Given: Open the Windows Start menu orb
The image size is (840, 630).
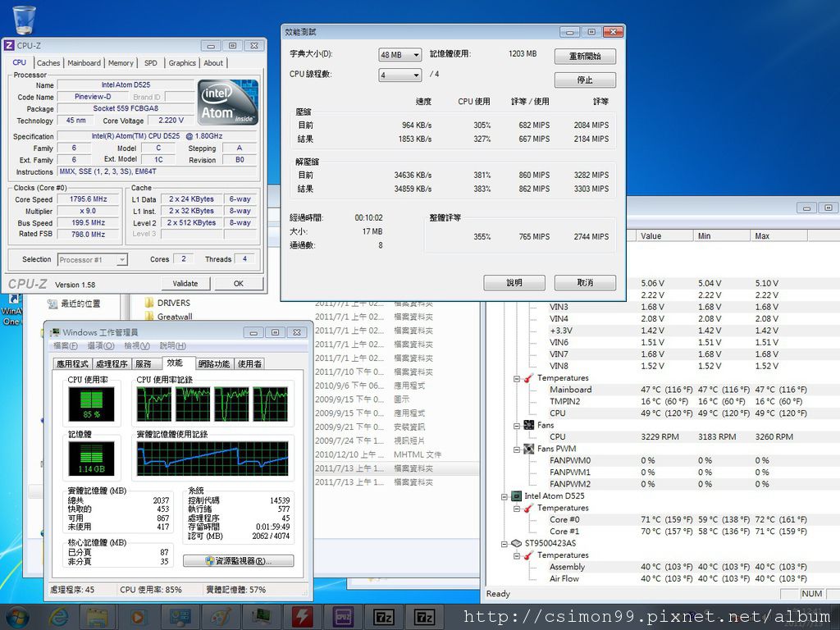Looking at the screenshot, I should [17, 617].
